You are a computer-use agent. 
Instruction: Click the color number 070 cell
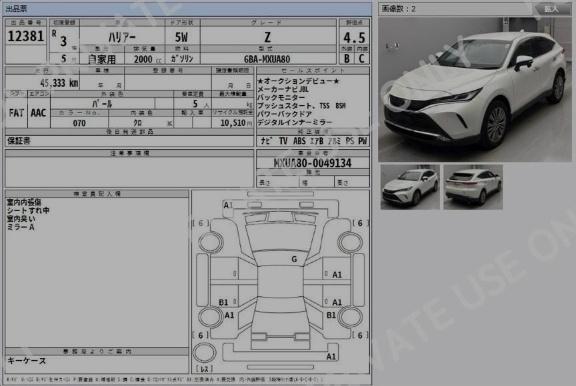point(79,123)
